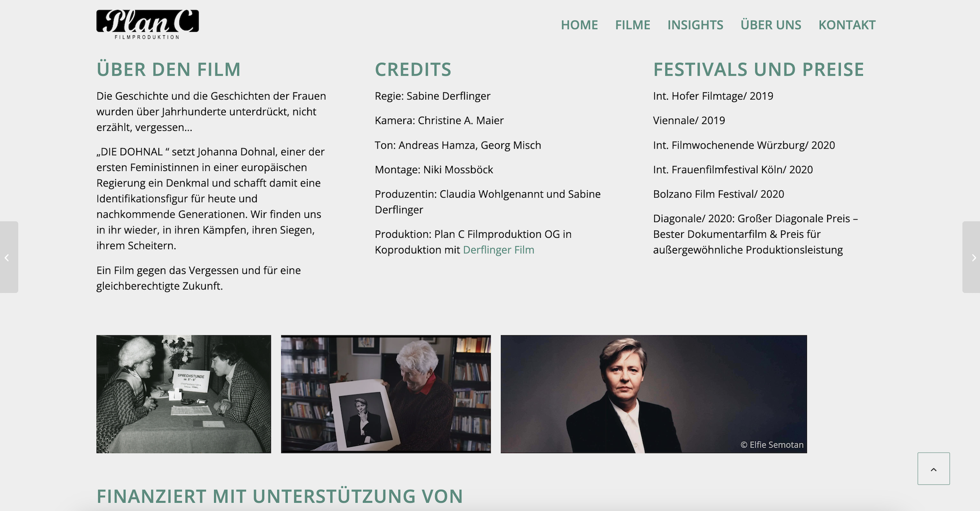Open the Elfie Semotan portrait image

pyautogui.click(x=654, y=394)
